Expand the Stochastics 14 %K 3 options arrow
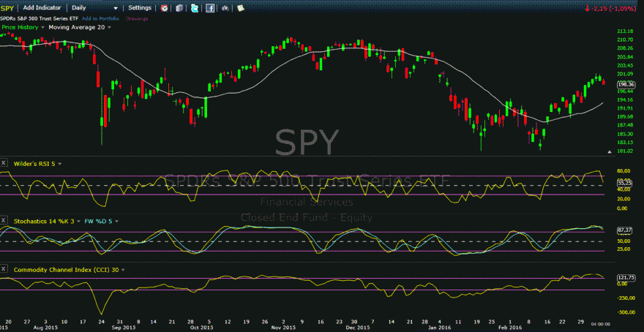The width and height of the screenshot is (644, 332). tap(78, 221)
